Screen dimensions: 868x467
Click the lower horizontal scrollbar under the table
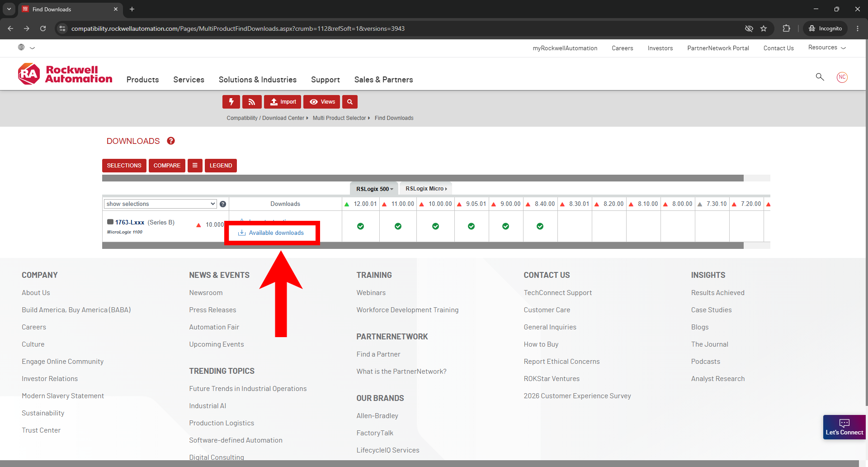point(423,245)
